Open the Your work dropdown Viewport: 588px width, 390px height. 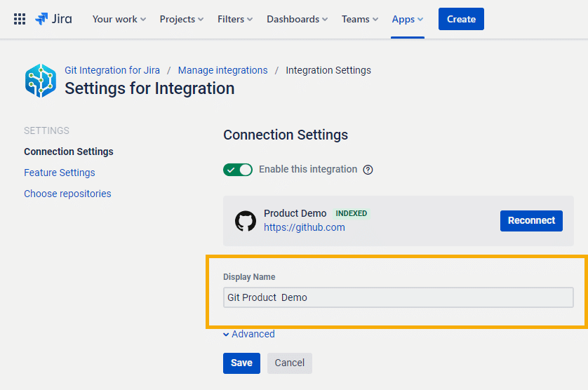119,19
